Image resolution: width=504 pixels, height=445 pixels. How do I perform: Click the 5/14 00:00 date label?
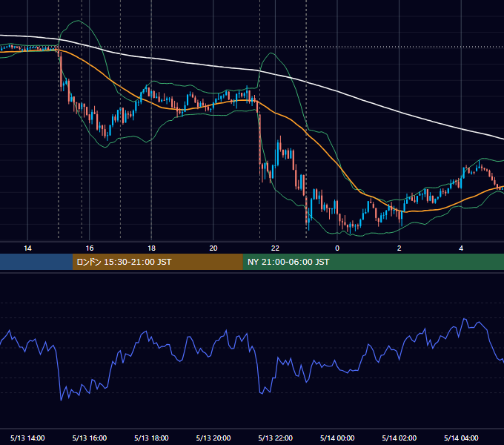[337, 438]
